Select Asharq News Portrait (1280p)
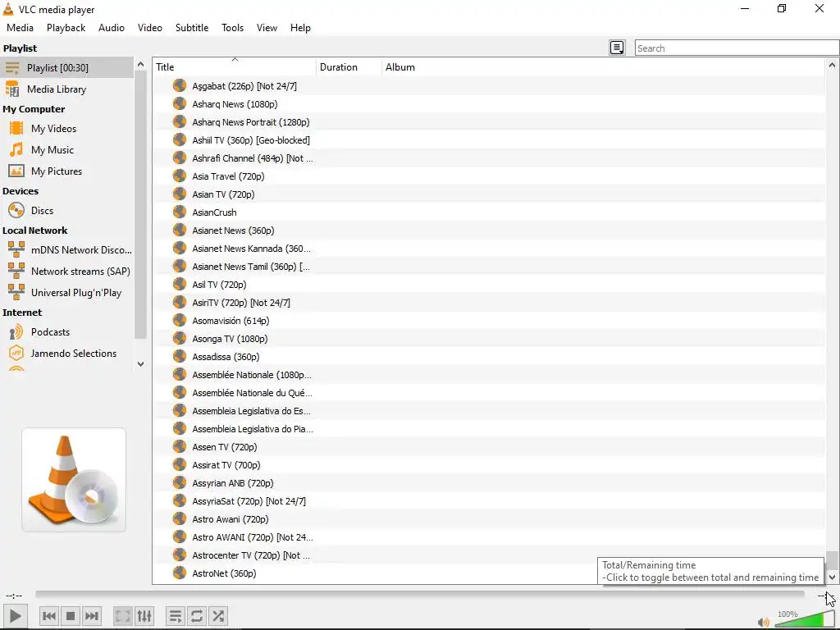 [x=251, y=122]
